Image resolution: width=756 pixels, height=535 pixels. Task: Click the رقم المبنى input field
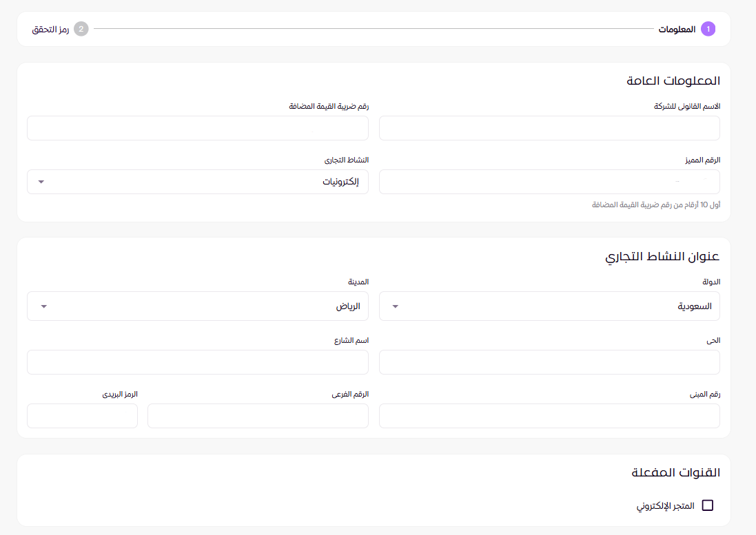(549, 416)
